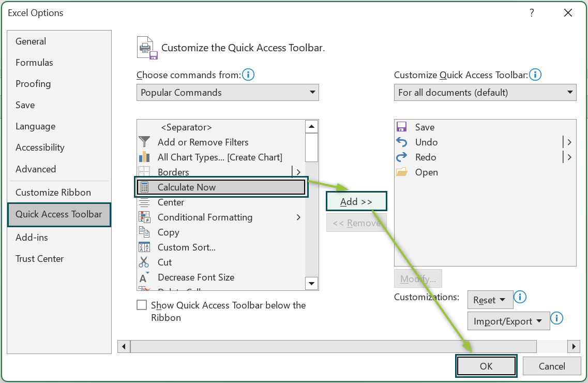
Task: Open the Proofing options category
Action: tap(59, 84)
